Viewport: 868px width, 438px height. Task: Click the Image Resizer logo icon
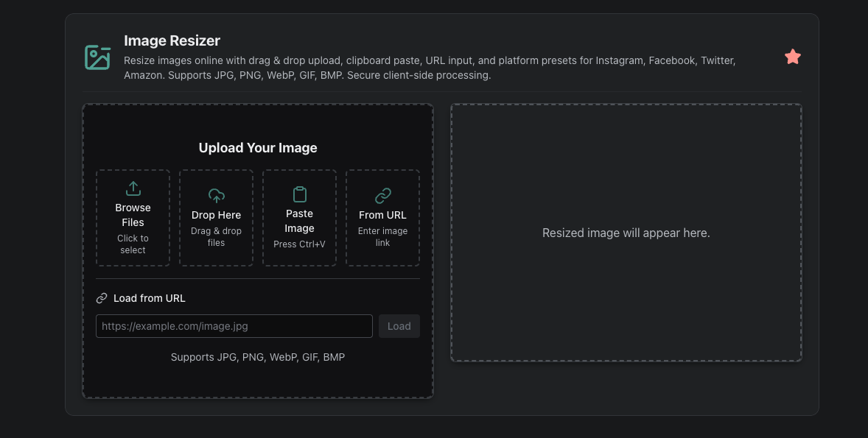click(x=97, y=57)
